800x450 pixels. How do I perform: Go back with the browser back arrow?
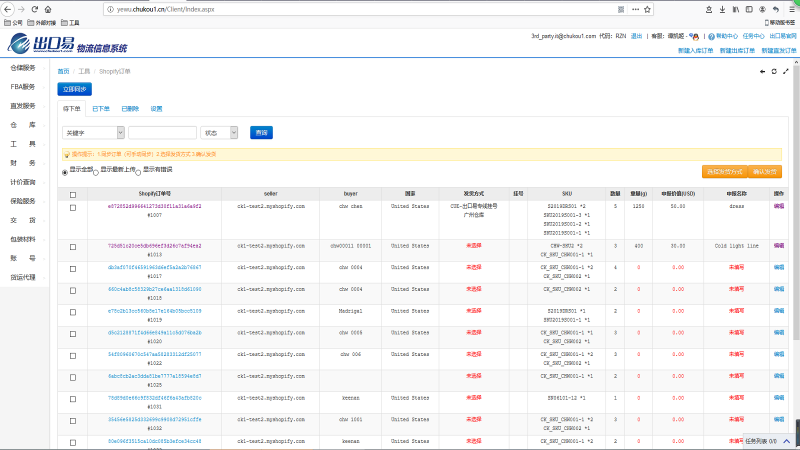click(x=8, y=9)
